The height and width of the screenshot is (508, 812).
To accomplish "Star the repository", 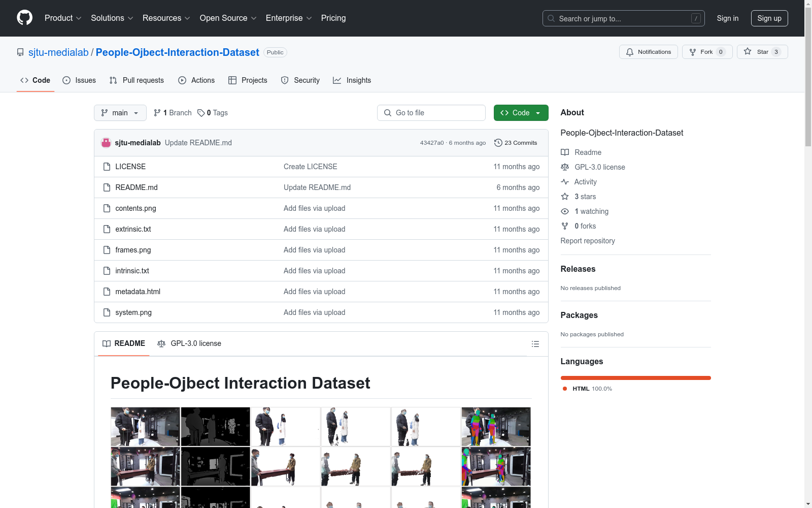I will tap(762, 52).
